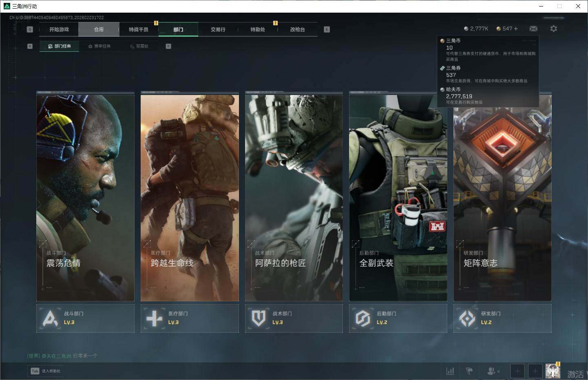Click the 研发部门 diamond icon

click(467, 318)
